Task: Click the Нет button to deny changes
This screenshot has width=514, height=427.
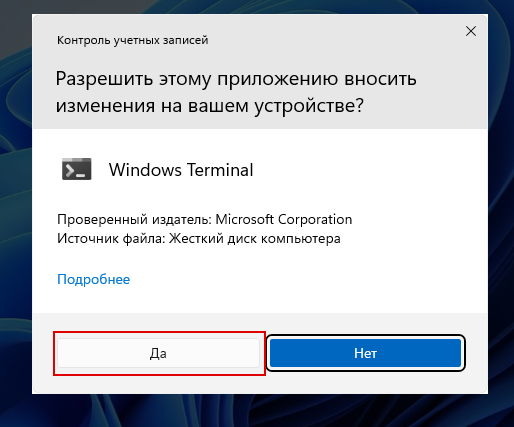Action: 365,353
